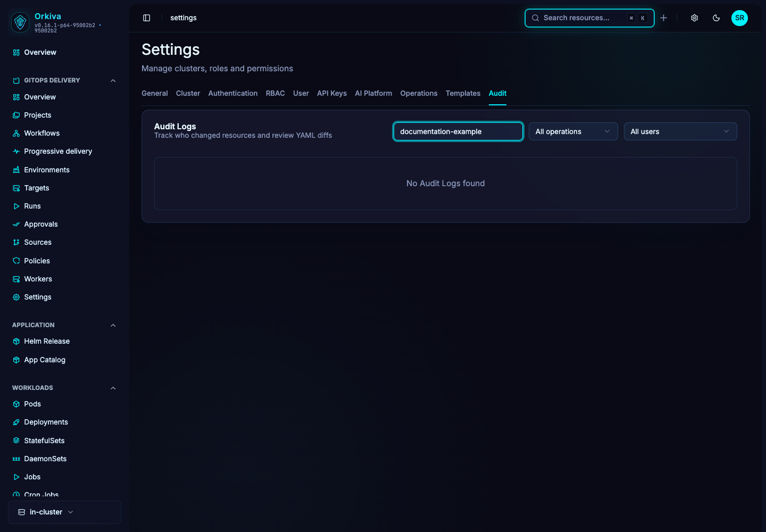Click the Workers icon in sidebar

[x=16, y=279]
